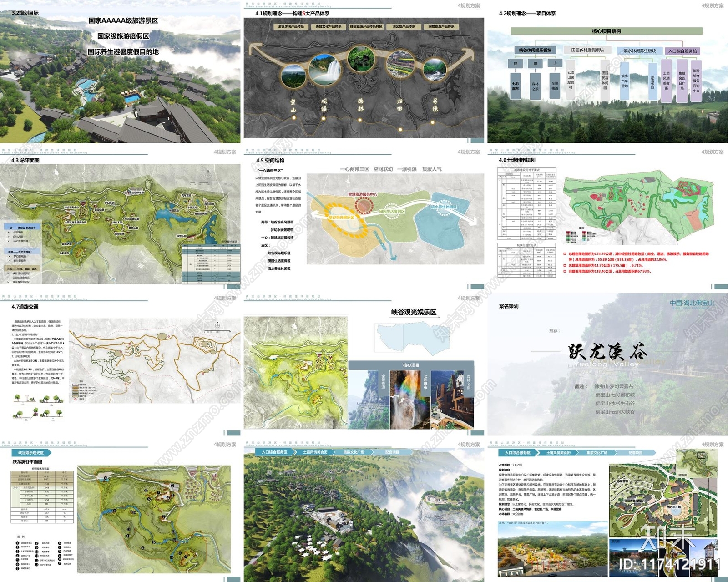Click the wooden structure photo 森林之眼
This screenshot has width=728, height=582.
coord(452,400)
